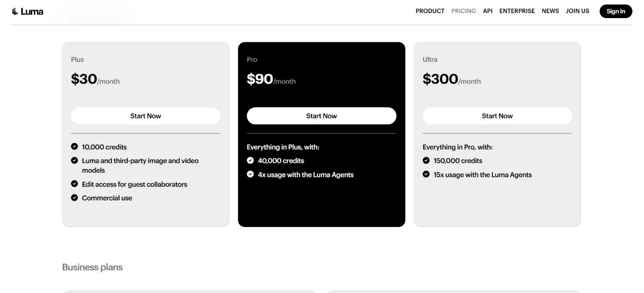The height and width of the screenshot is (293, 644).
Task: Click the Luma wordmark to go home
Action: tap(32, 11)
